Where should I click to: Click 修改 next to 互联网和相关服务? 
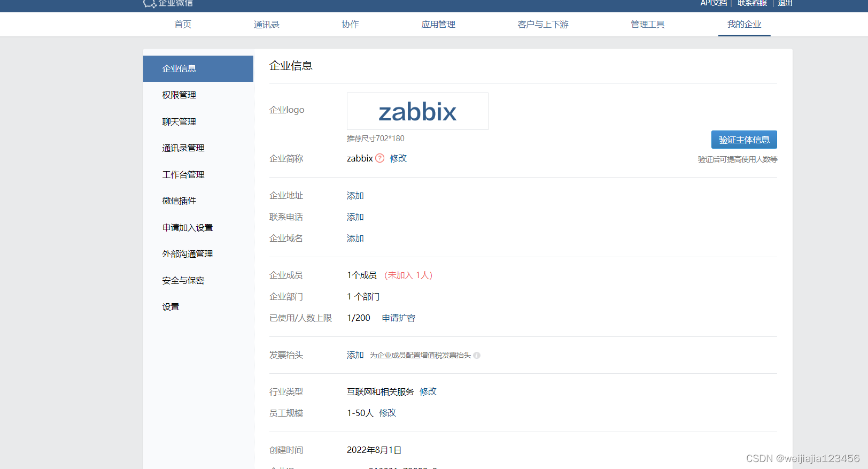(428, 391)
